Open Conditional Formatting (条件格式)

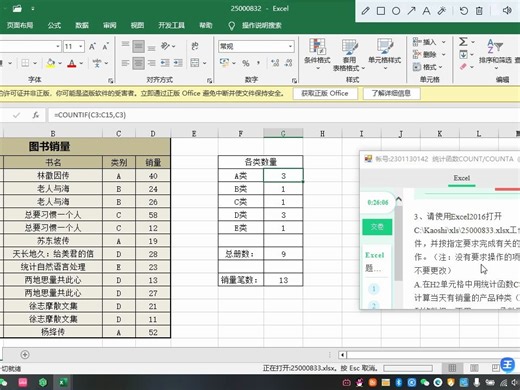pyautogui.click(x=317, y=54)
